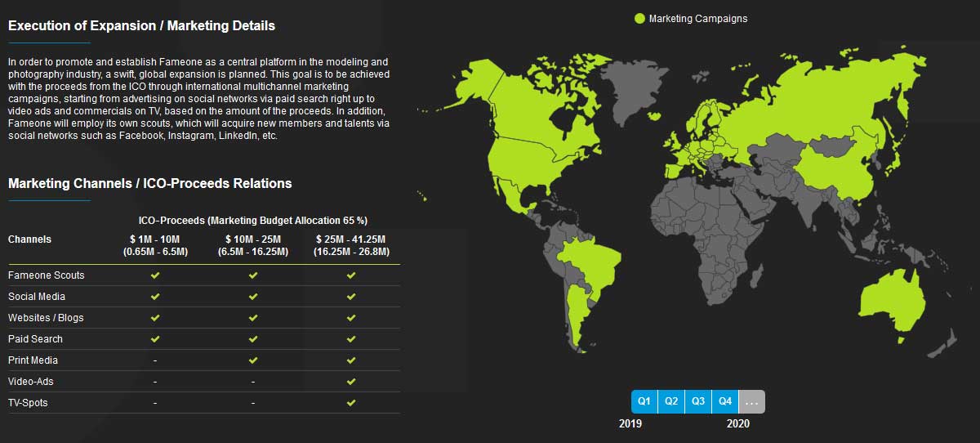
Task: Click Paid Search checkmark under $25M - 41.25M
Action: (x=350, y=339)
